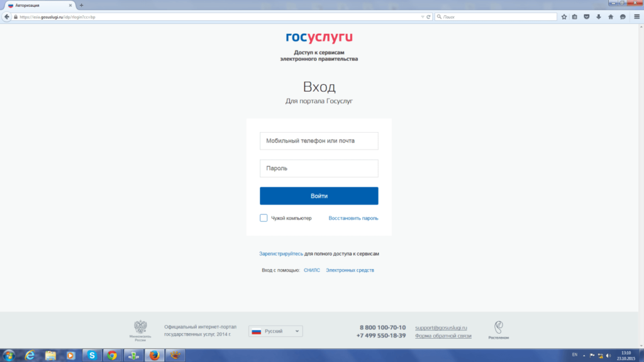This screenshot has width=644, height=362.
Task: Click the padlock security icon in address bar
Action: pos(16,17)
